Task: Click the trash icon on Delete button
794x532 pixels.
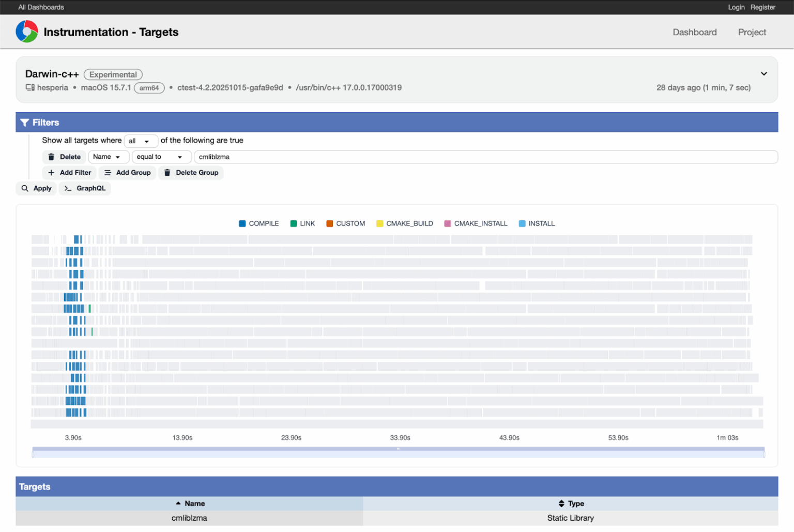Action: pyautogui.click(x=52, y=157)
